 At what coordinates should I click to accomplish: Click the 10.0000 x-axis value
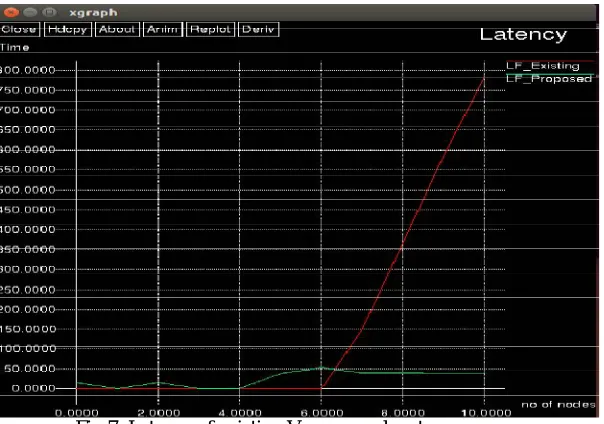click(487, 413)
